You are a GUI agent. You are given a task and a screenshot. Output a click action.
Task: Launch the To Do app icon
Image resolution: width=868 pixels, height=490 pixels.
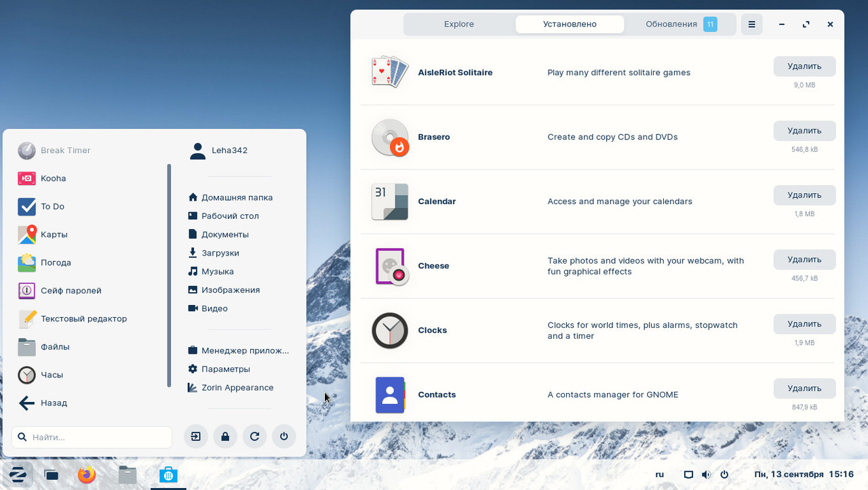[26, 206]
